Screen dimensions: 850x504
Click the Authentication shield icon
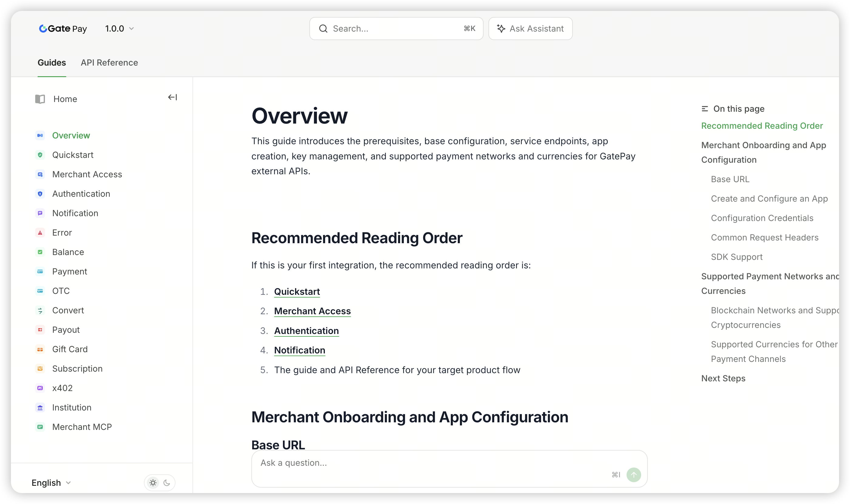tap(40, 194)
